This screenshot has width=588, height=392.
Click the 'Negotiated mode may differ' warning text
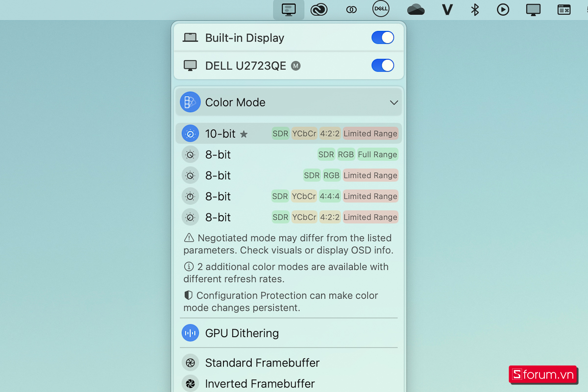pos(288,244)
